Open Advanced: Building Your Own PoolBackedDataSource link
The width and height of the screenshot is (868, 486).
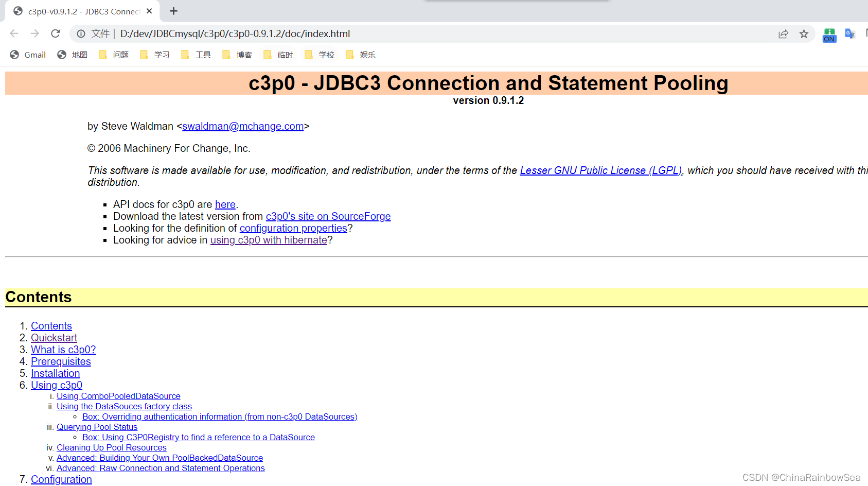[x=160, y=458]
